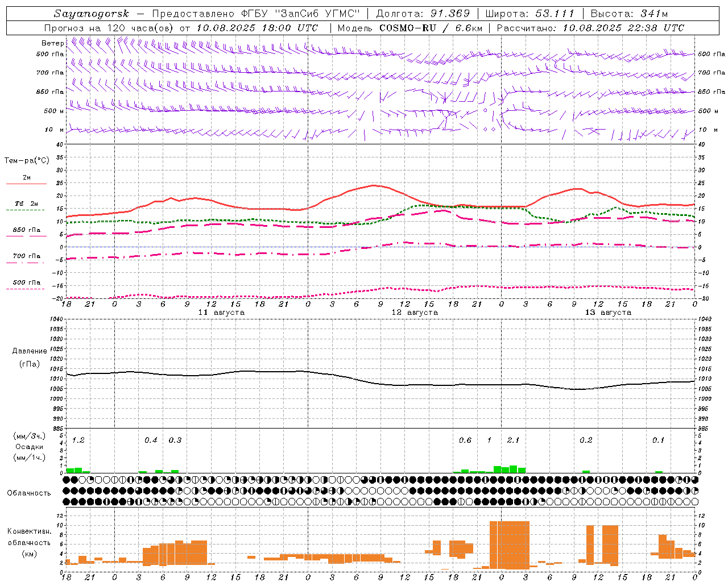The height and width of the screenshot is (582, 728).
Task: Click the 0.2 precipitation total value
Action: coord(586,440)
